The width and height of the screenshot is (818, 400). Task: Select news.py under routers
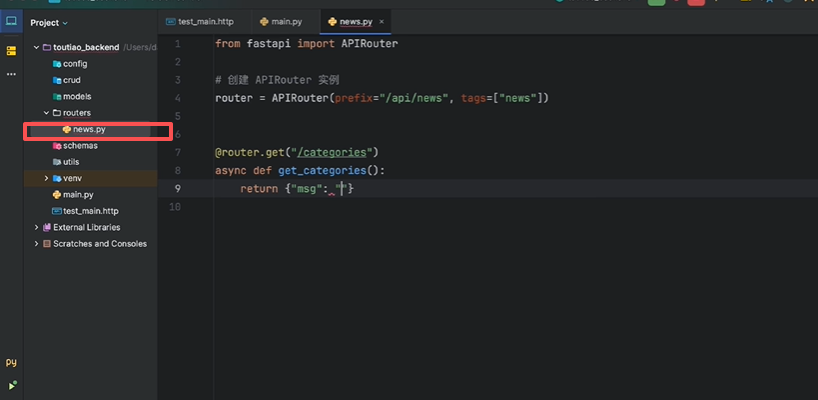pos(90,129)
